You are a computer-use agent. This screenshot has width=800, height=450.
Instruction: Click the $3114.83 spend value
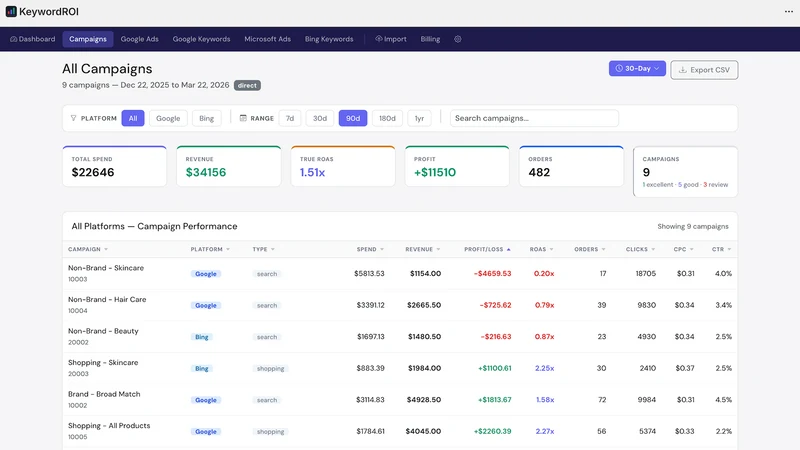point(370,401)
